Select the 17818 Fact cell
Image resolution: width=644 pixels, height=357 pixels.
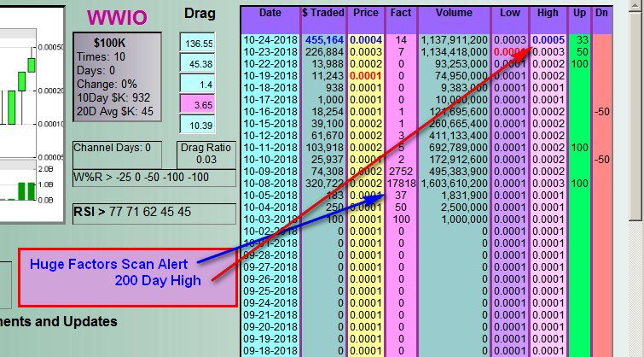click(401, 184)
